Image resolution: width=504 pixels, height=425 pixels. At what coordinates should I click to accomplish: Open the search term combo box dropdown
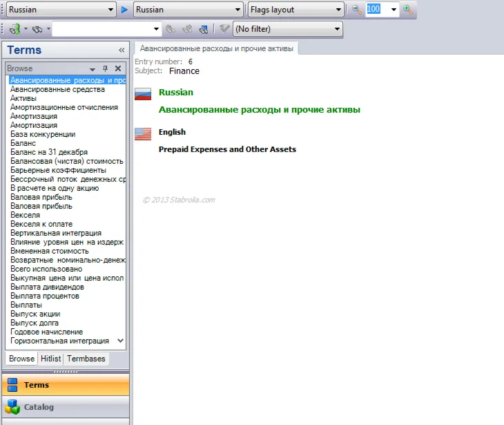[156, 29]
